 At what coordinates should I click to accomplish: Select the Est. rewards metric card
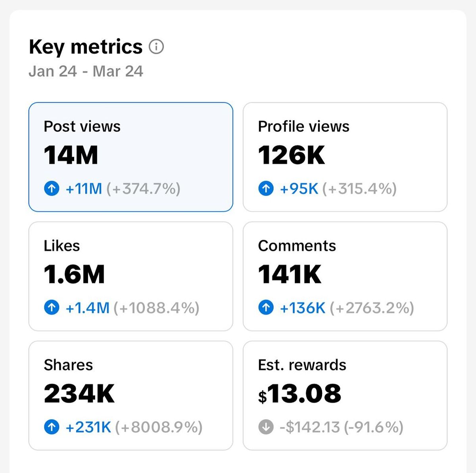(x=345, y=395)
